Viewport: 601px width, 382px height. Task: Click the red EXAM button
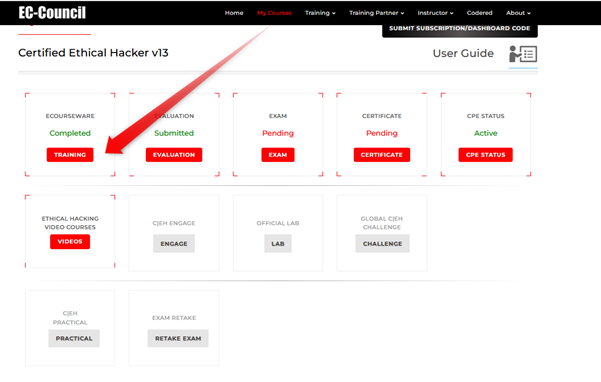click(x=278, y=155)
